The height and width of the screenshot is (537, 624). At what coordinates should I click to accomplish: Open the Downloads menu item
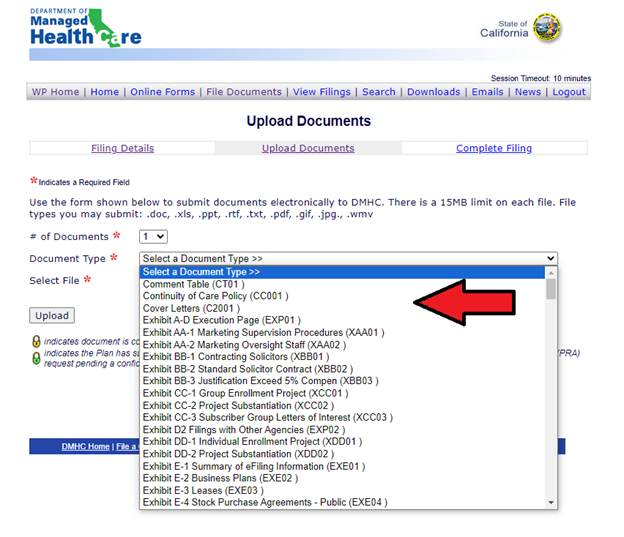[433, 92]
